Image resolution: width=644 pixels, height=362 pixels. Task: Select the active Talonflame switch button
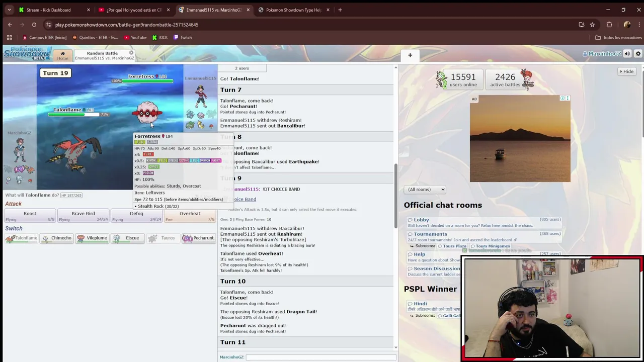click(21, 238)
